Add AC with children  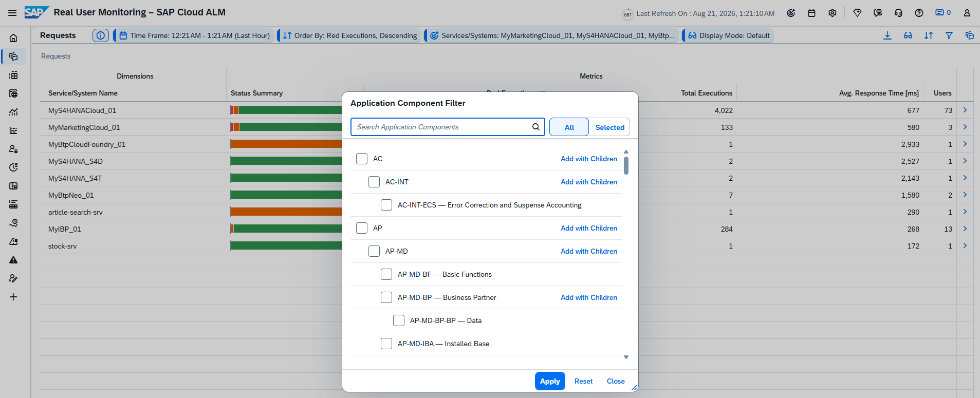click(589, 159)
